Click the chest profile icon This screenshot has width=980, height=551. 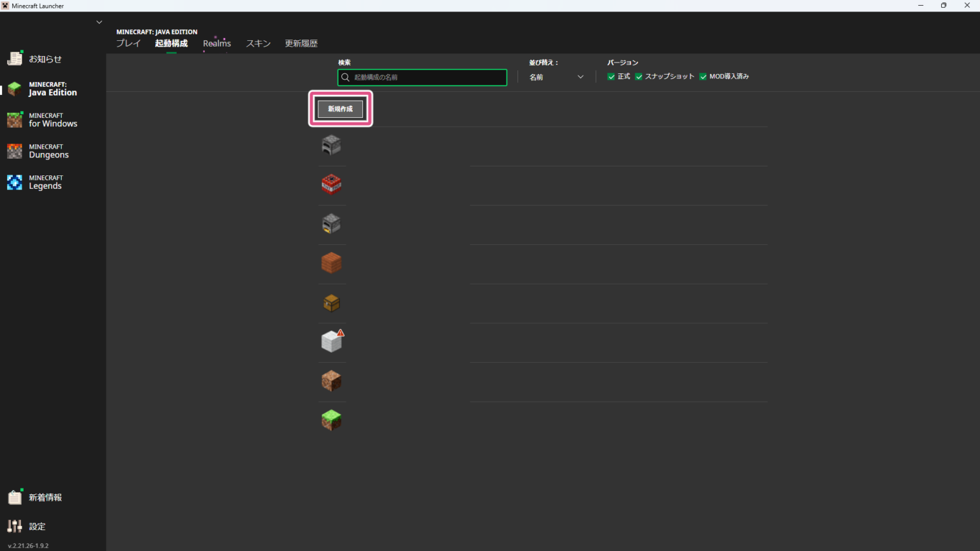coord(331,303)
